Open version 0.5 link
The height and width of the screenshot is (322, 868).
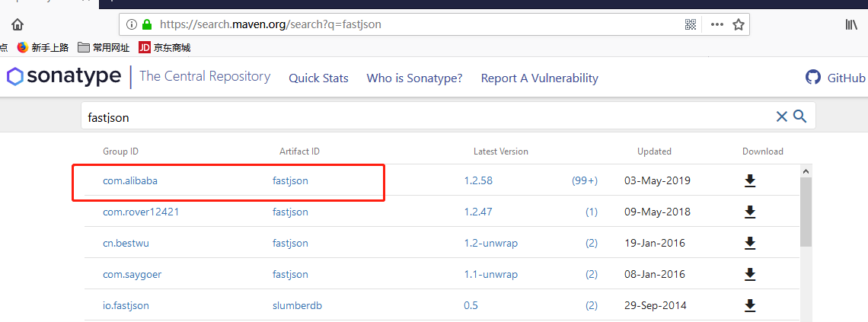tap(471, 305)
